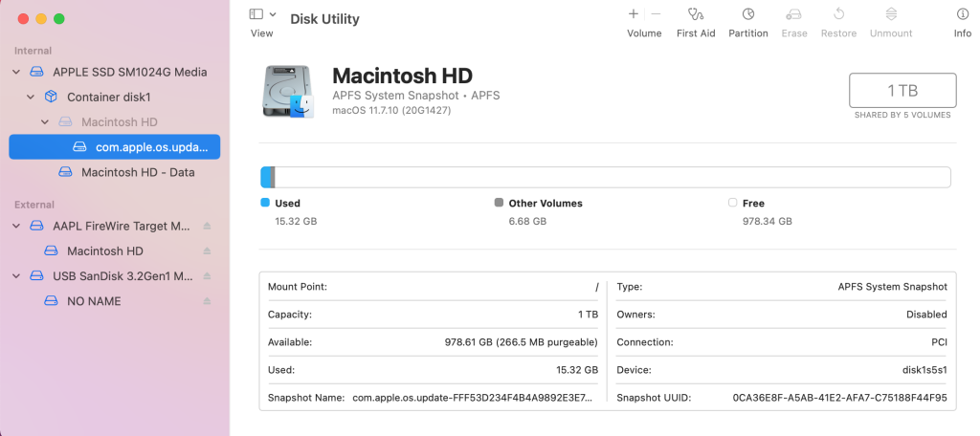Screen dimensions: 980x436
Task: Click the macOS 11.7.10 (20G1427) version text
Action: pyautogui.click(x=391, y=111)
